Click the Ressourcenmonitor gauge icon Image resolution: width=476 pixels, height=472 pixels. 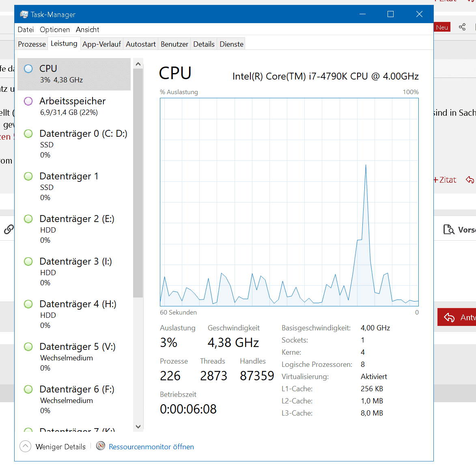[x=101, y=446]
